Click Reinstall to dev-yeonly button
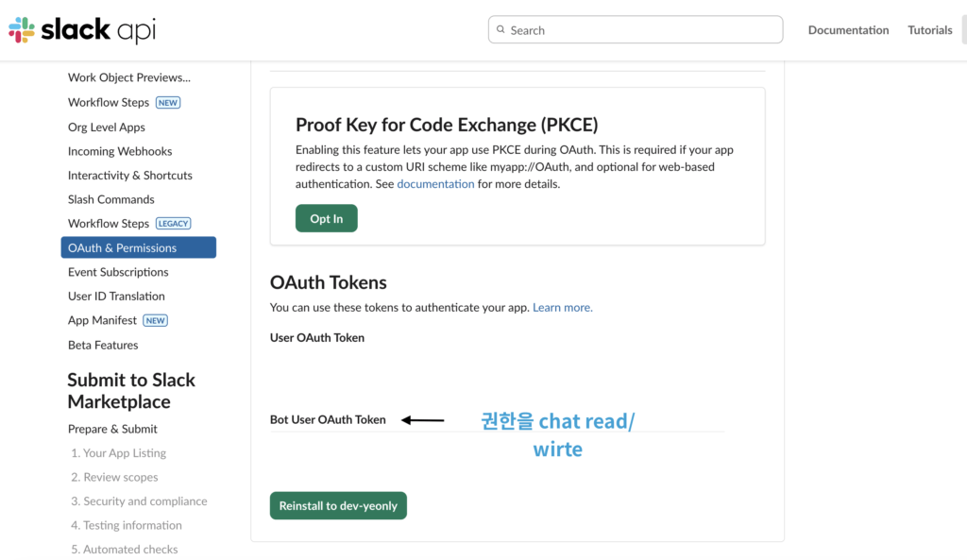This screenshot has height=560, width=967. click(338, 505)
